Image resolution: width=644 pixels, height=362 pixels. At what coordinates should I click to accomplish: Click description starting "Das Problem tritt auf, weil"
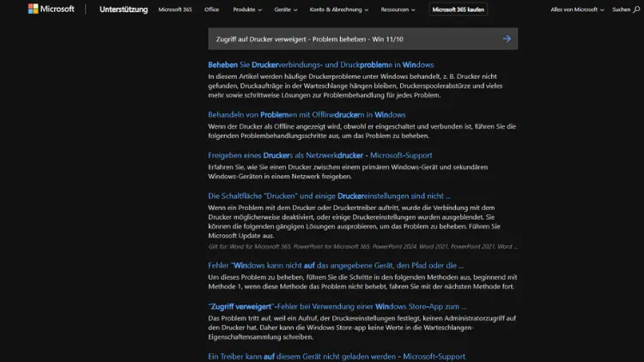pyautogui.click(x=361, y=328)
